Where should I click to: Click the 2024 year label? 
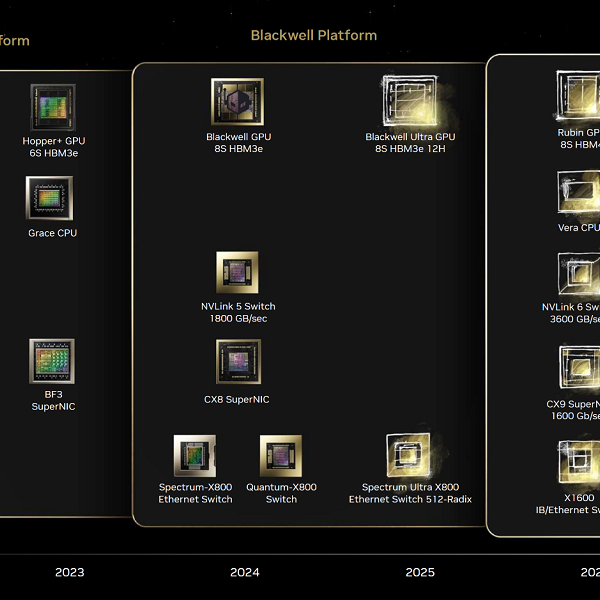[245, 572]
